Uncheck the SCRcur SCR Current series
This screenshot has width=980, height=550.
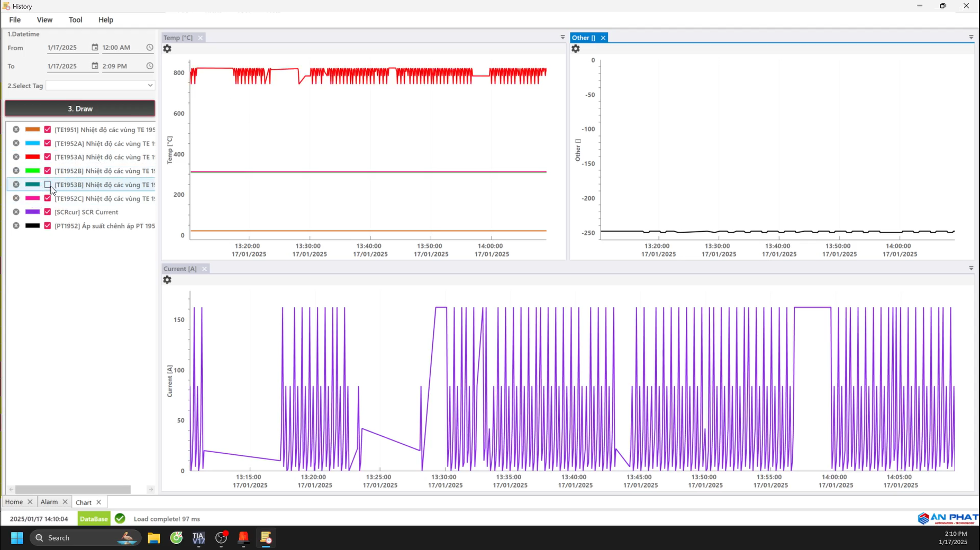[48, 212]
